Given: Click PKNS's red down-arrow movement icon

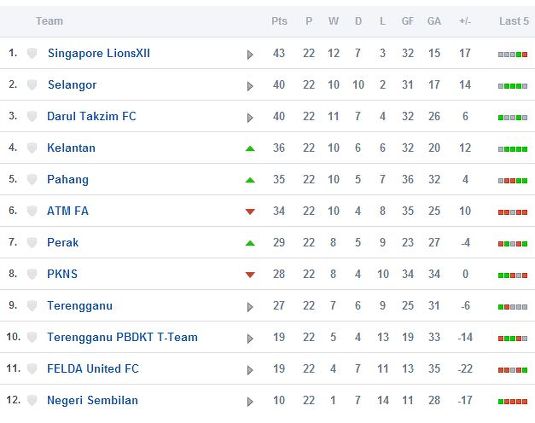Looking at the screenshot, I should (x=250, y=275).
